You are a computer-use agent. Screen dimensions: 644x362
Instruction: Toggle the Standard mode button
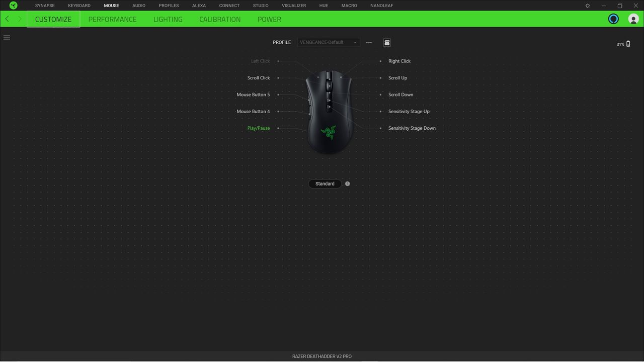click(x=325, y=184)
